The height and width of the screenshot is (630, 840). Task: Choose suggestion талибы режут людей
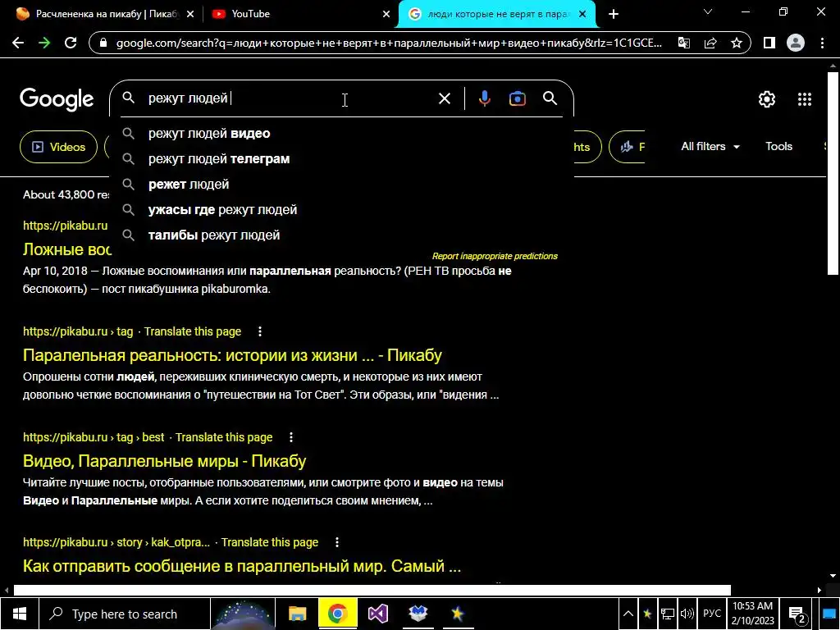(342, 235)
